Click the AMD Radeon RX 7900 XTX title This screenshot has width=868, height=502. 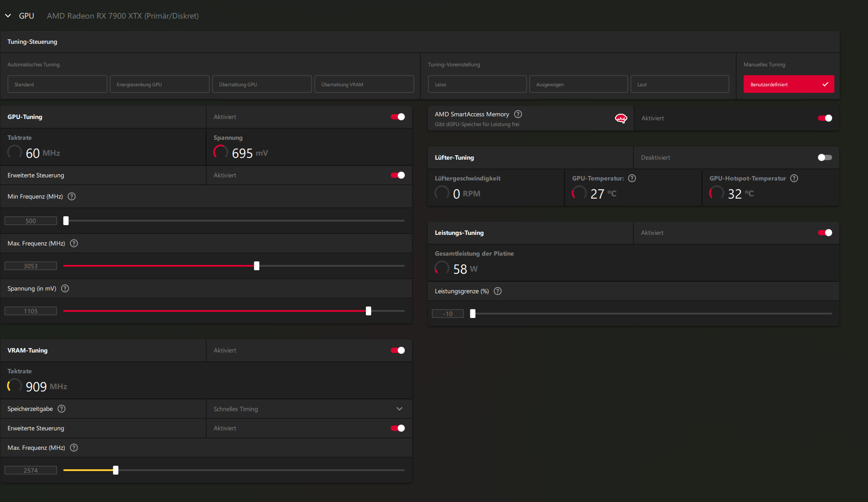tap(123, 16)
